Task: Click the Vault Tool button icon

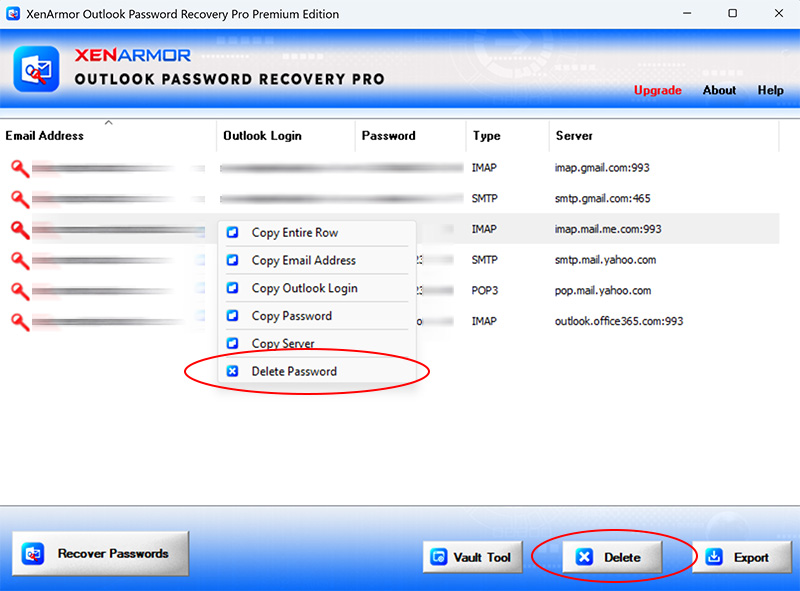Action: tap(439, 557)
